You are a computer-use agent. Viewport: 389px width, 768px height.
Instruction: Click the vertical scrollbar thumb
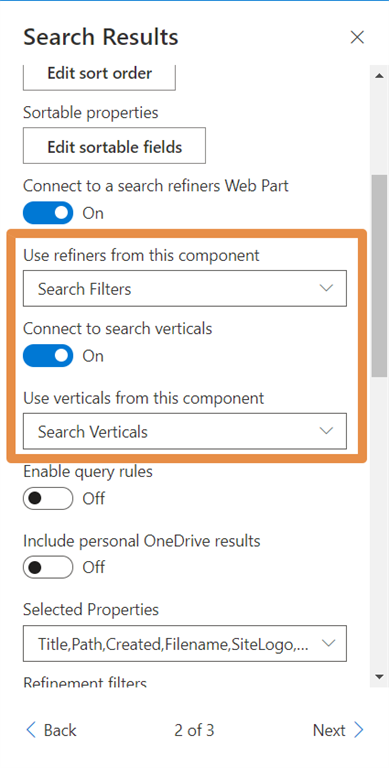[379, 276]
